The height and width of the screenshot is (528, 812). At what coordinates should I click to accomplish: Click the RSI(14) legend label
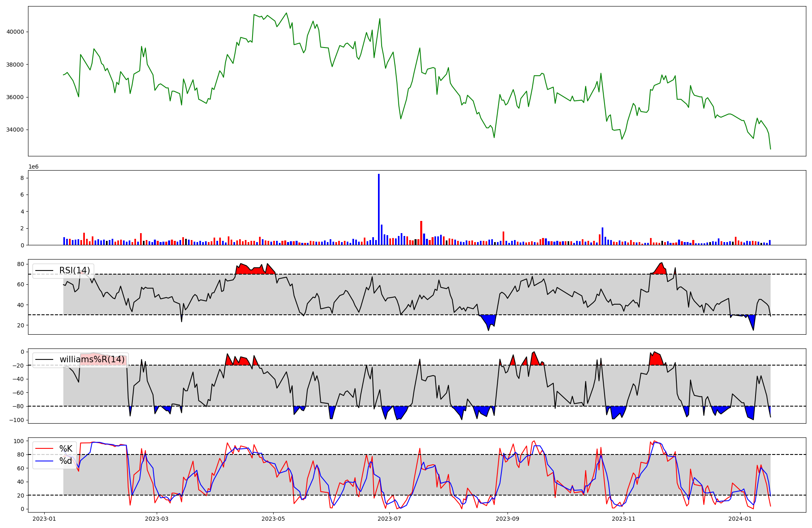pyautogui.click(x=75, y=270)
